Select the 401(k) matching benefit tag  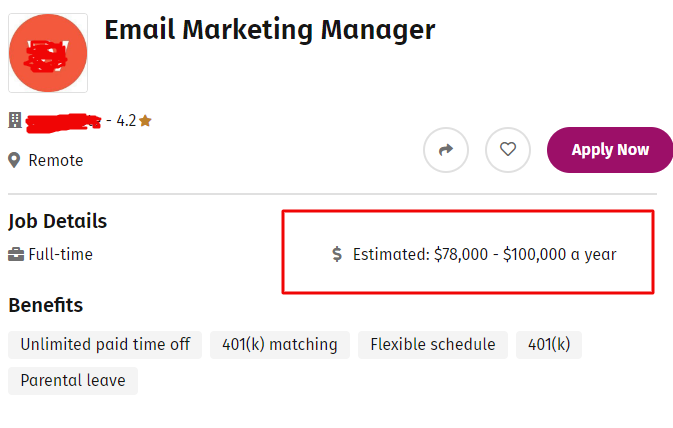(280, 345)
